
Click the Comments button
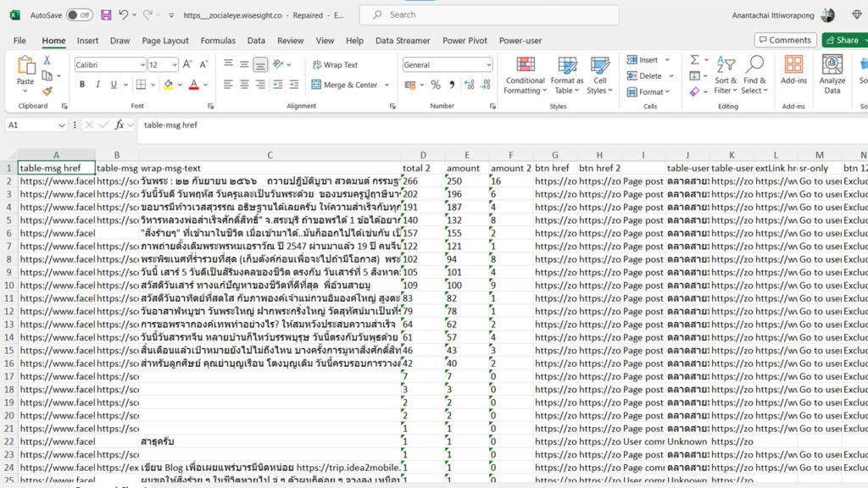tap(785, 40)
